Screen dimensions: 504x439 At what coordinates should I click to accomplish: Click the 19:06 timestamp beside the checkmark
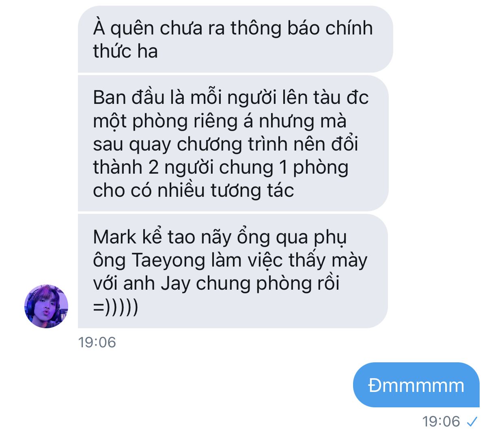441,422
